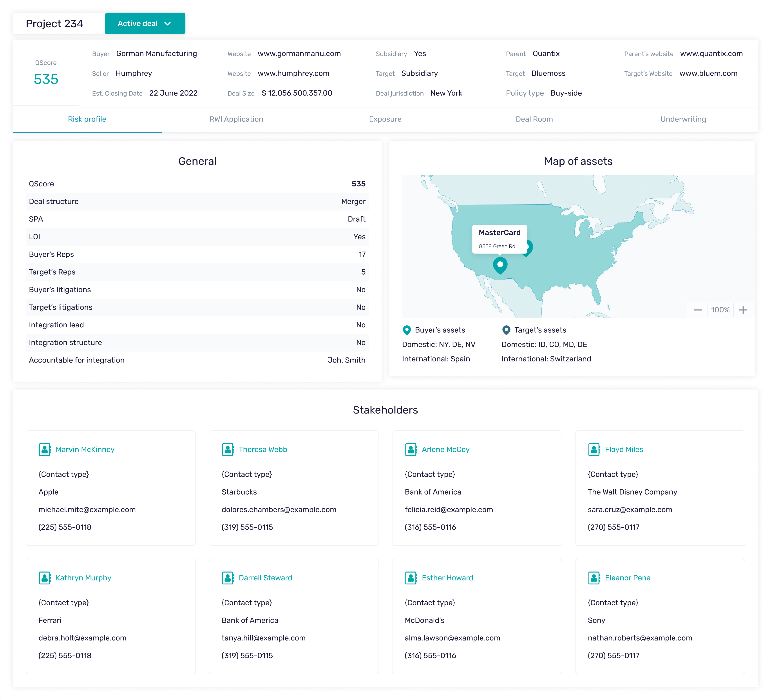The width and height of the screenshot is (771, 700).
Task: Select the Deal Room tab
Action: (534, 119)
